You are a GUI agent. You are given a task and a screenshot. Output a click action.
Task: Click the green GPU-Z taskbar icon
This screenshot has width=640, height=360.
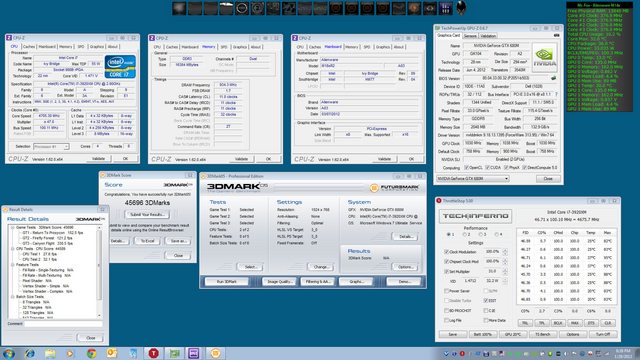click(x=175, y=353)
